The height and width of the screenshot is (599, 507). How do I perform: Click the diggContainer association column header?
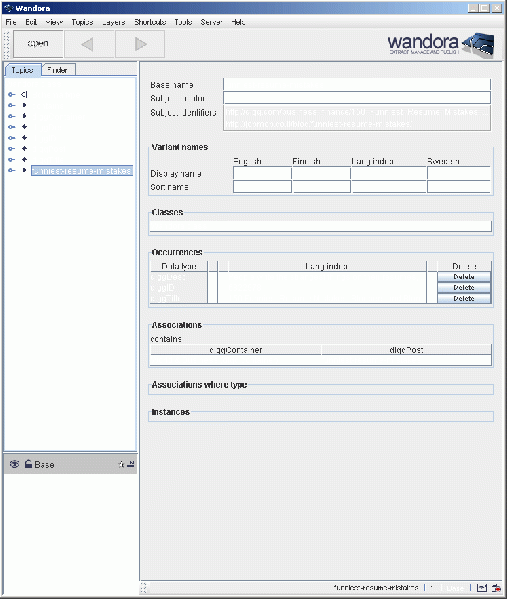pos(236,350)
